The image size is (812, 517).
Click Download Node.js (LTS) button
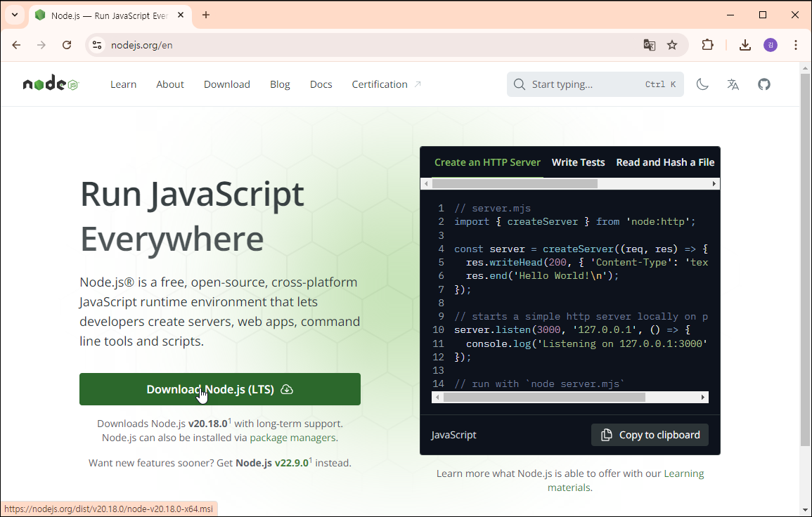[219, 389]
